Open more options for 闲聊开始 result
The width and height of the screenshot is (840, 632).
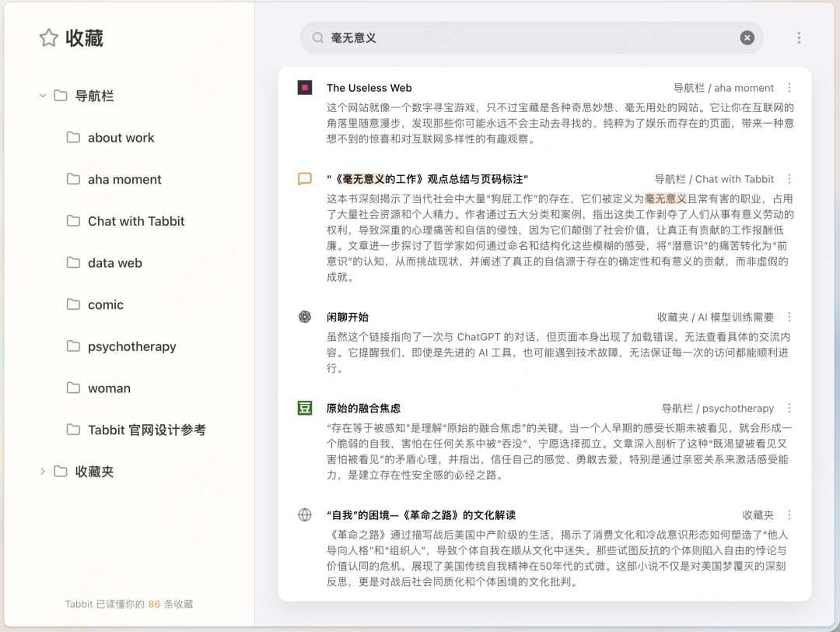(x=789, y=318)
